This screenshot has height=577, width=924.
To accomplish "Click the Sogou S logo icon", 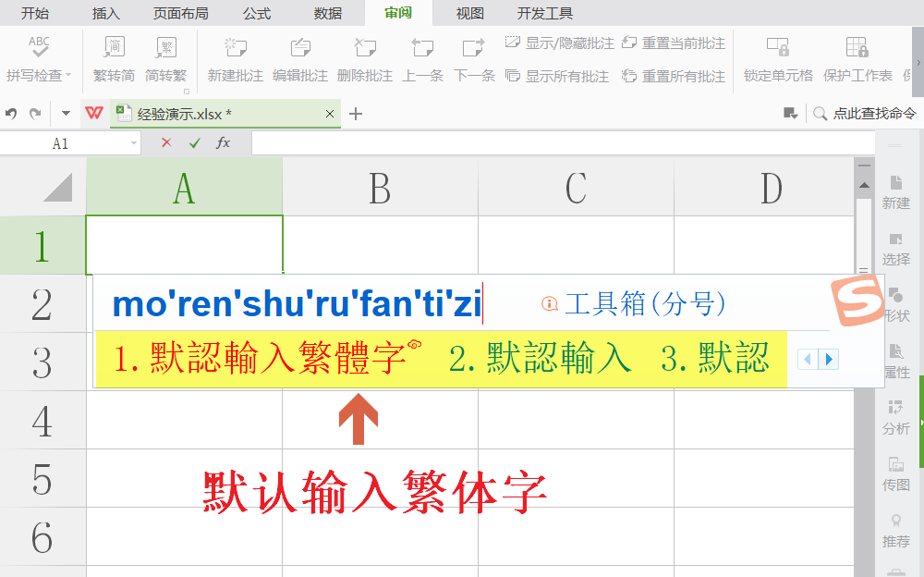I will (857, 300).
